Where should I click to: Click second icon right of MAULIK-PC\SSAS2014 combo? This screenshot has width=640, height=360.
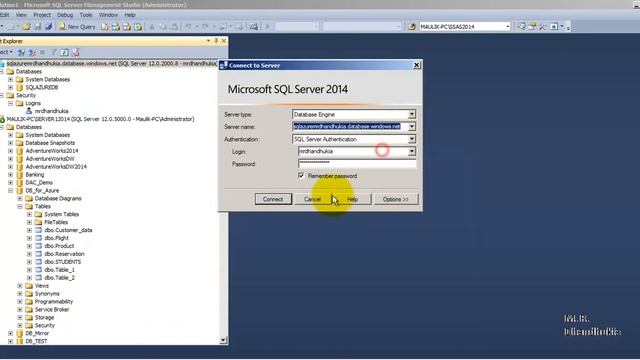pyautogui.click(x=532, y=27)
